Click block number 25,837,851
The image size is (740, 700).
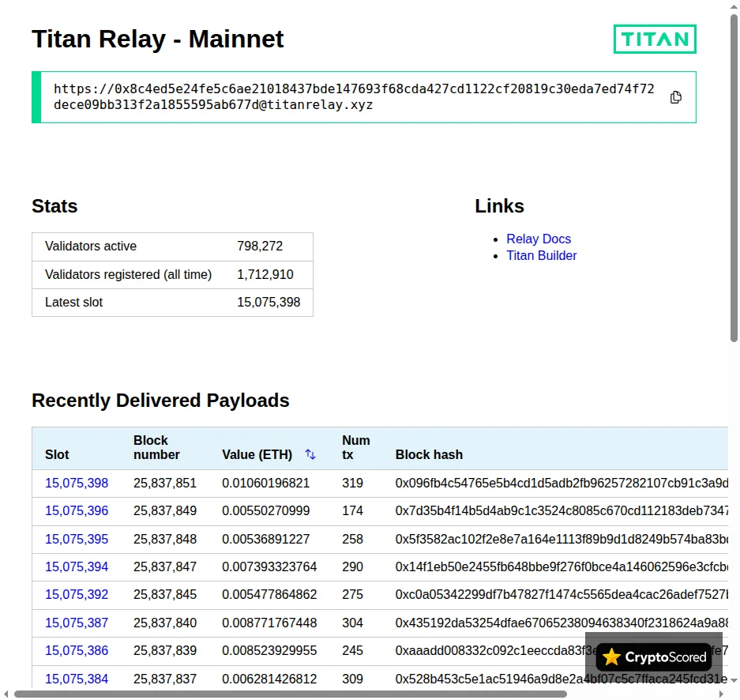point(165,483)
